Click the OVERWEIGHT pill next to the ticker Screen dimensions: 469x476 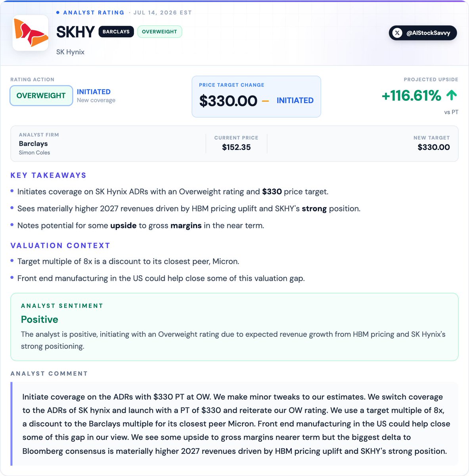click(x=159, y=32)
